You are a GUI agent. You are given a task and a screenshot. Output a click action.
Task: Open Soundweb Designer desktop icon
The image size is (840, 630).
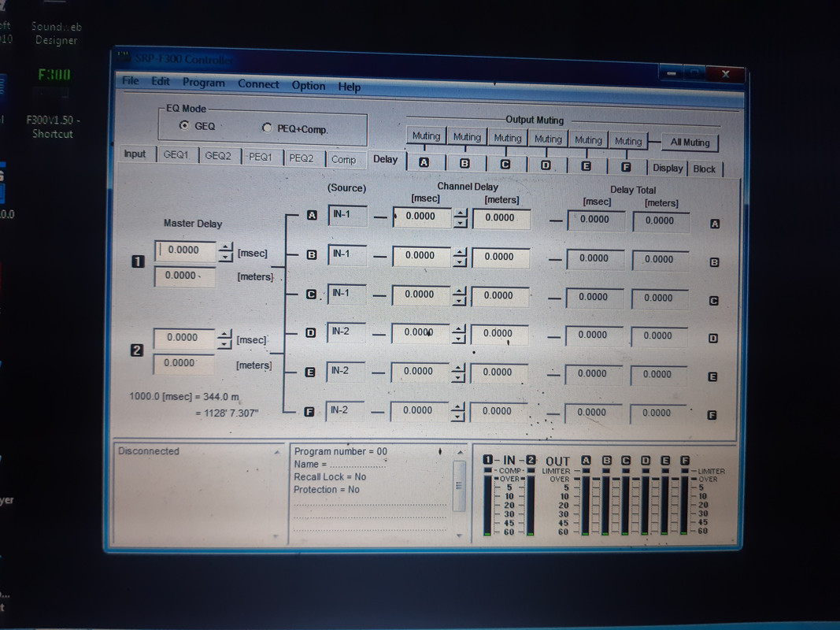point(56,32)
